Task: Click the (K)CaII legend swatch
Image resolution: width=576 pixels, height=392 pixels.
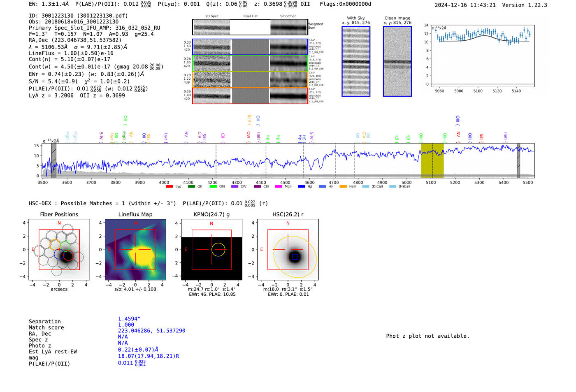Action: click(366, 187)
